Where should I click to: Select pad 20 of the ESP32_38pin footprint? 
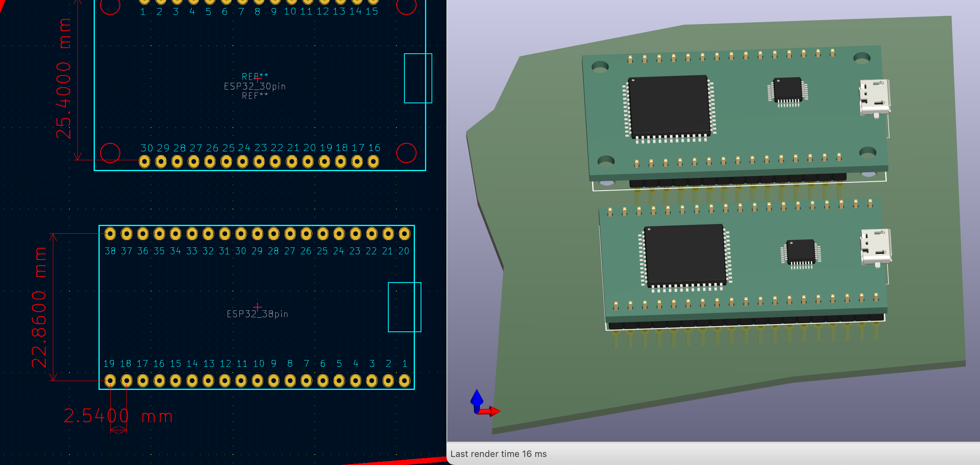[x=404, y=233]
